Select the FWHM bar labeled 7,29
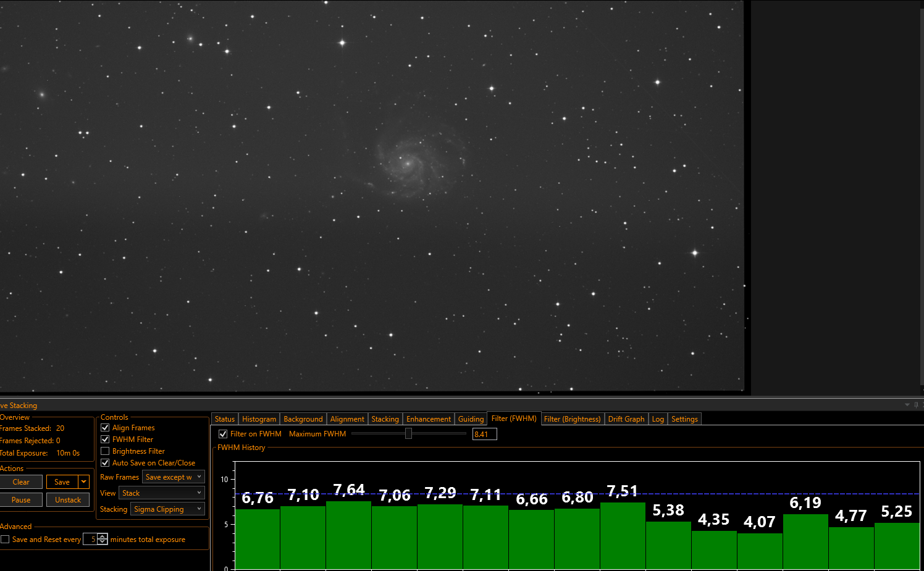 click(440, 536)
